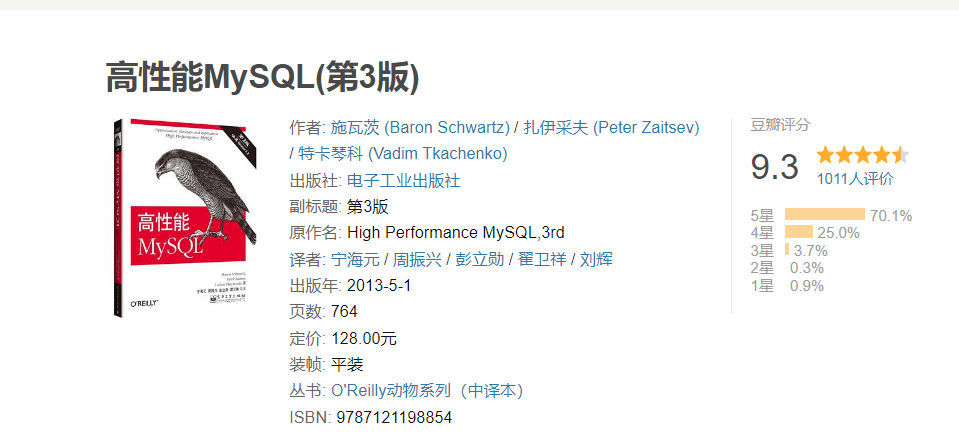
Task: Click the title 高性能MySQL(第3版)
Action: click(x=263, y=78)
